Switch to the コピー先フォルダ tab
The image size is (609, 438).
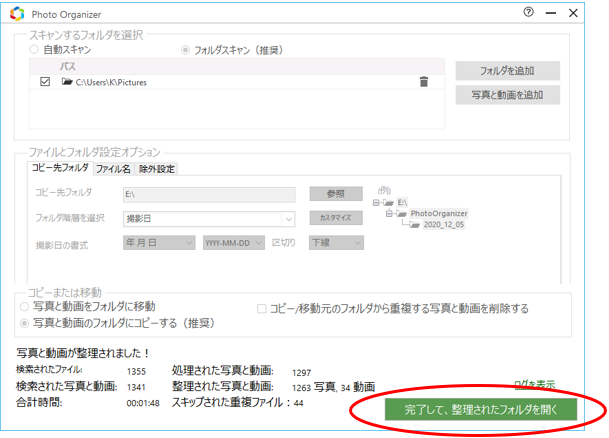60,168
